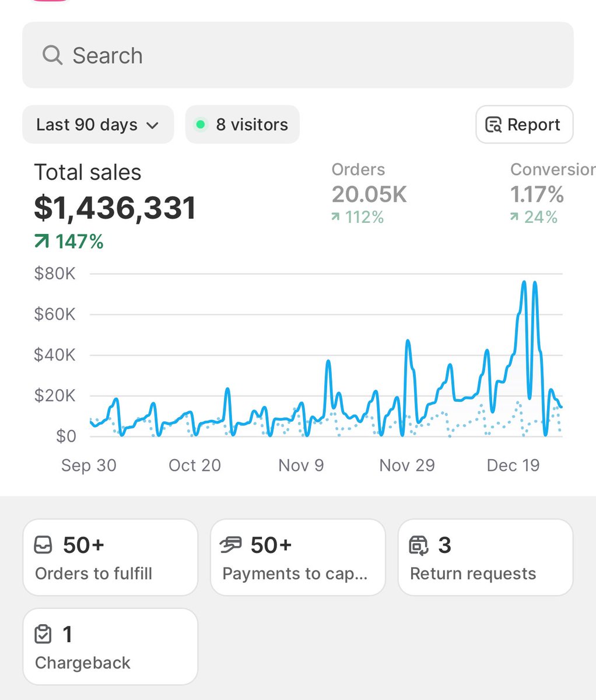
Task: Click the payment hand icon on Payments card
Action: 231,545
